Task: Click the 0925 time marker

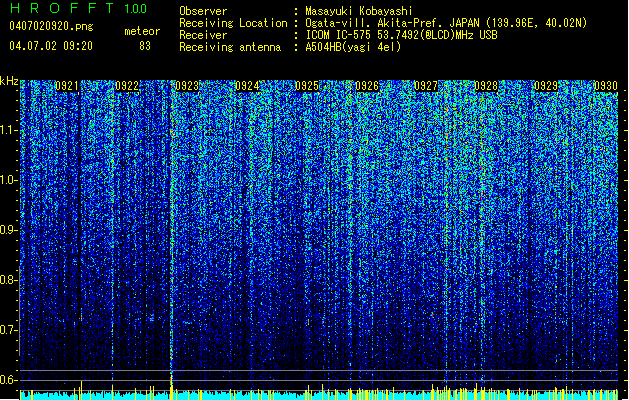Action: [307, 86]
